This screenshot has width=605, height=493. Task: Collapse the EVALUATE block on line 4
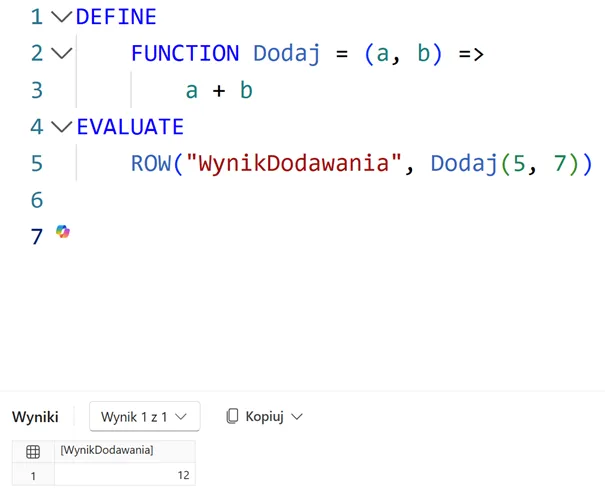[61, 127]
